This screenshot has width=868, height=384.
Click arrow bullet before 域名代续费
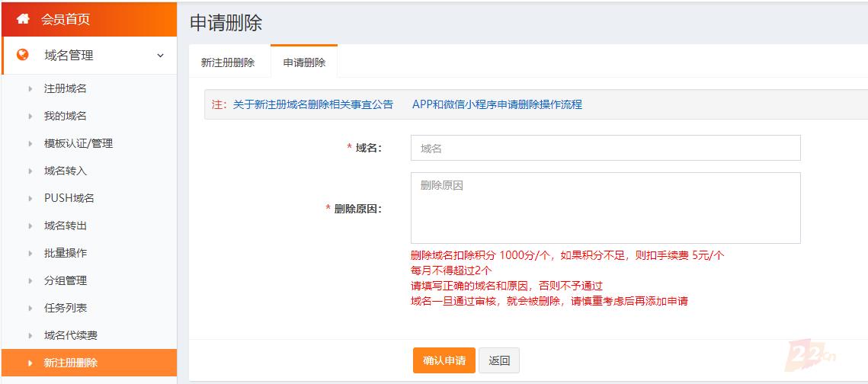tap(30, 335)
